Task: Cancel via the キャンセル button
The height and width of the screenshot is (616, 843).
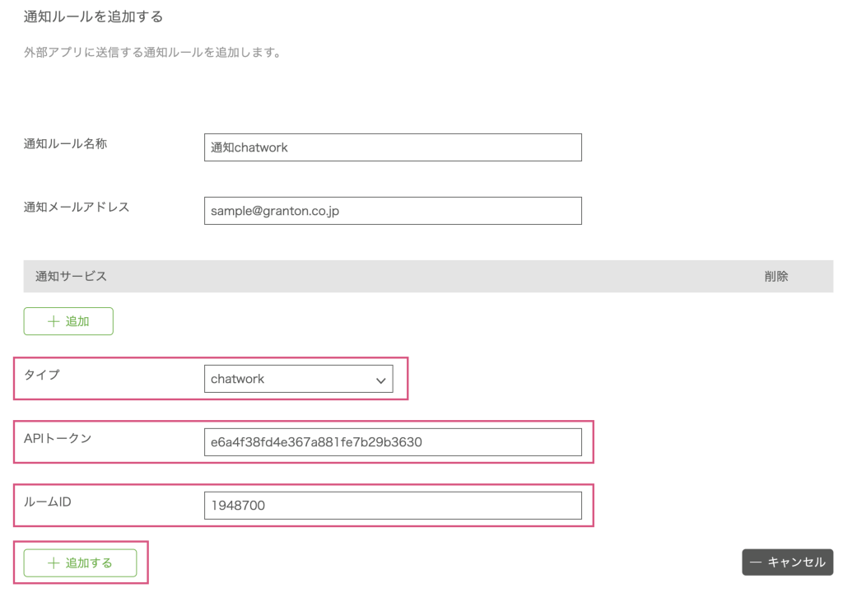Action: click(787, 562)
